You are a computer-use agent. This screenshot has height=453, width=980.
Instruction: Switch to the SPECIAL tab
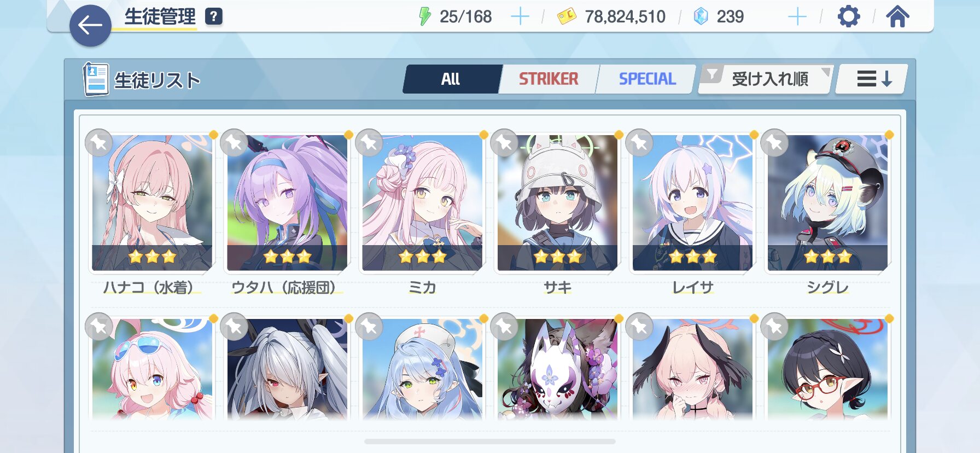coord(647,79)
